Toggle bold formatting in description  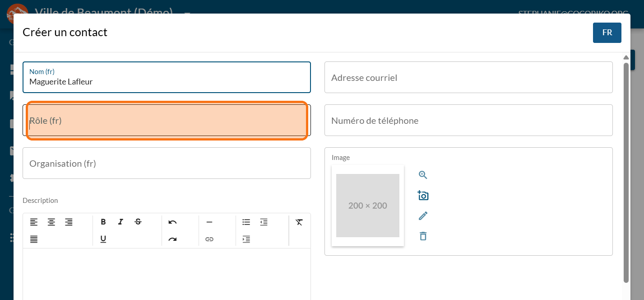click(103, 222)
